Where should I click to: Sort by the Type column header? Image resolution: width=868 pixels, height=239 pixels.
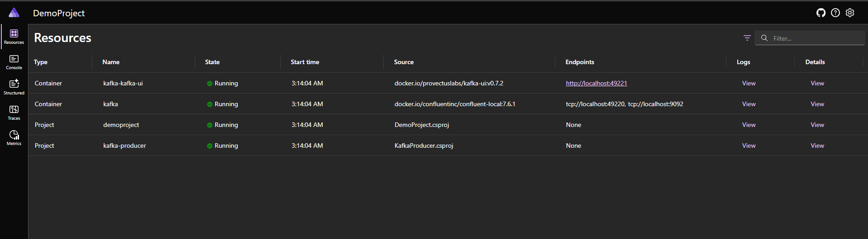(41, 62)
